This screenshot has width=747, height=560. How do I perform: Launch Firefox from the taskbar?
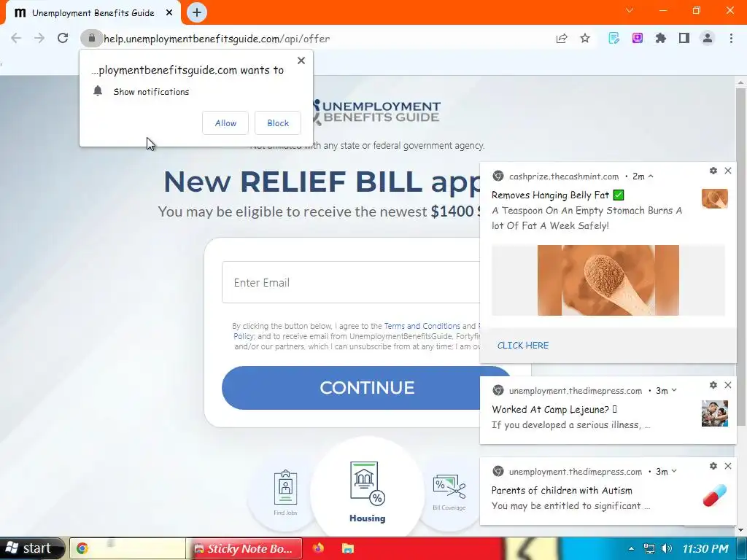click(318, 548)
